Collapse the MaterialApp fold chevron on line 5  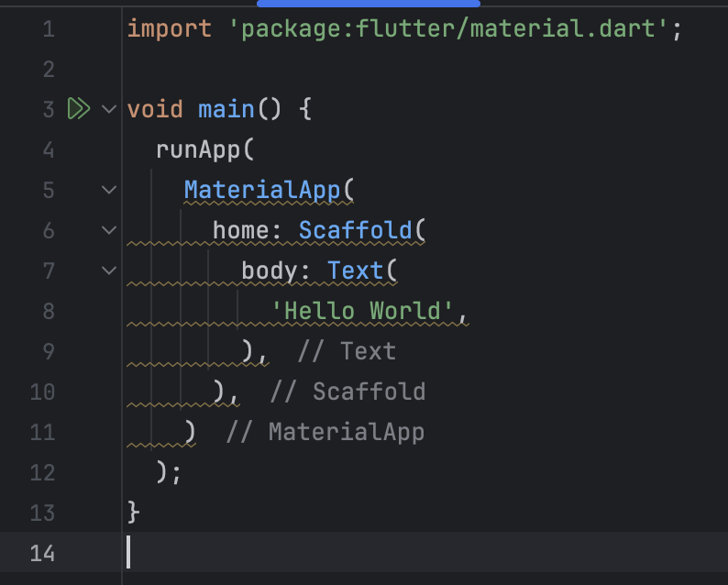coord(109,190)
